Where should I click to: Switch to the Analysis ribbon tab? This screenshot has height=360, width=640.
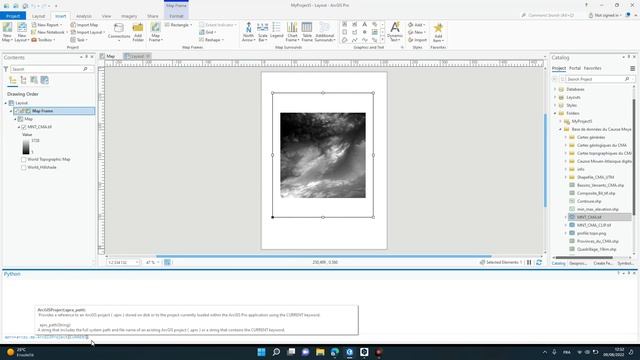pyautogui.click(x=84, y=16)
